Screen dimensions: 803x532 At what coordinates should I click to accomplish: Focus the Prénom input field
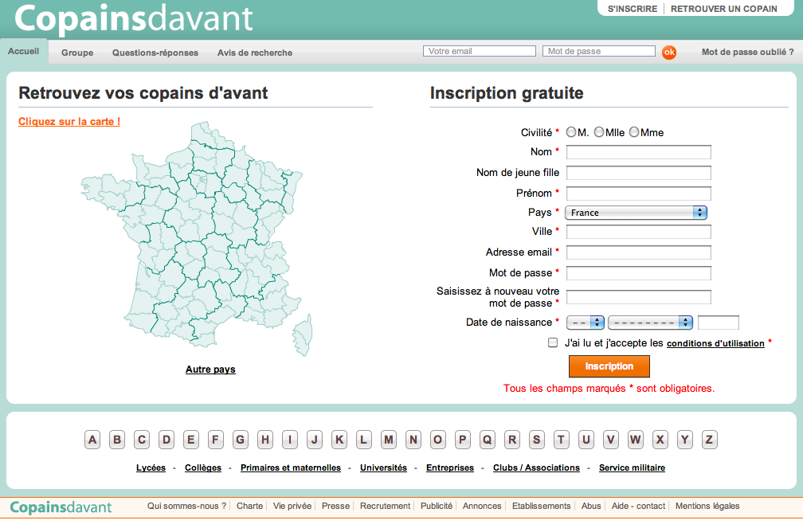(x=639, y=194)
